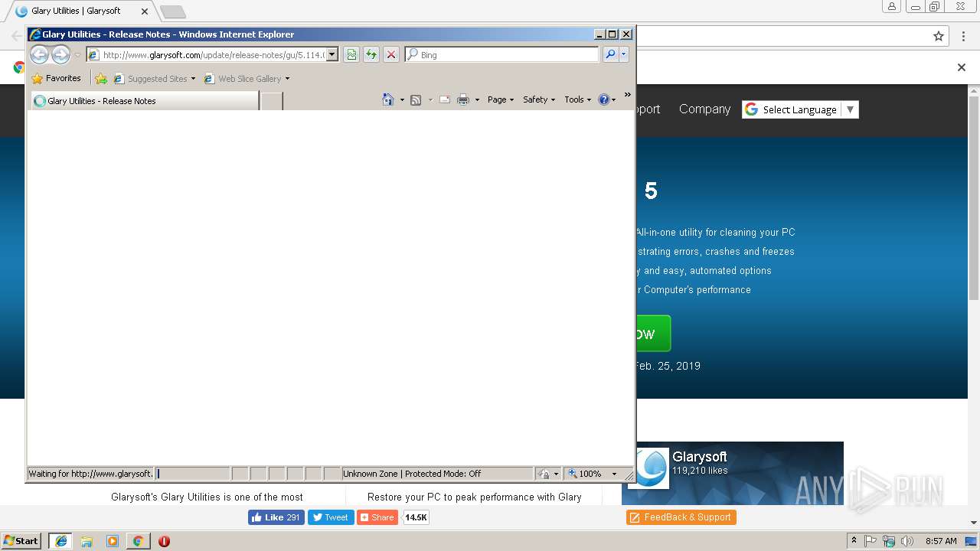
Task: Open Web Slice Gallery in Favorites bar
Action: (x=247, y=78)
